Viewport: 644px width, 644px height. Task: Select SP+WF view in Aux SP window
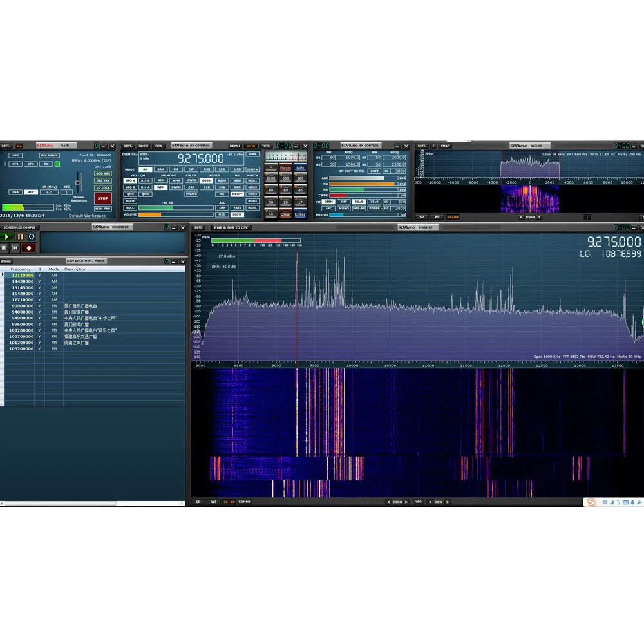pos(452,217)
